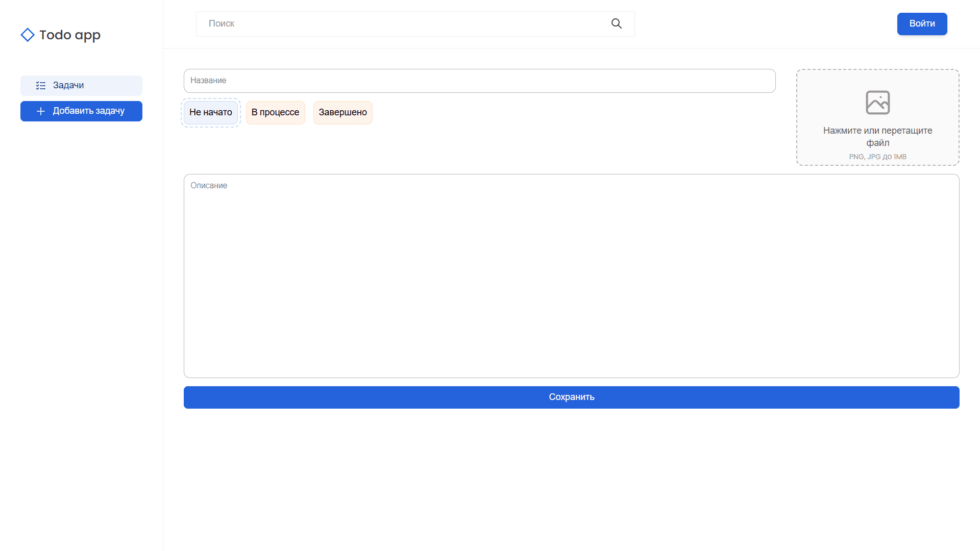Click the Нажмите или перетащите файл text
This screenshot has height=551, width=980.
(877, 137)
